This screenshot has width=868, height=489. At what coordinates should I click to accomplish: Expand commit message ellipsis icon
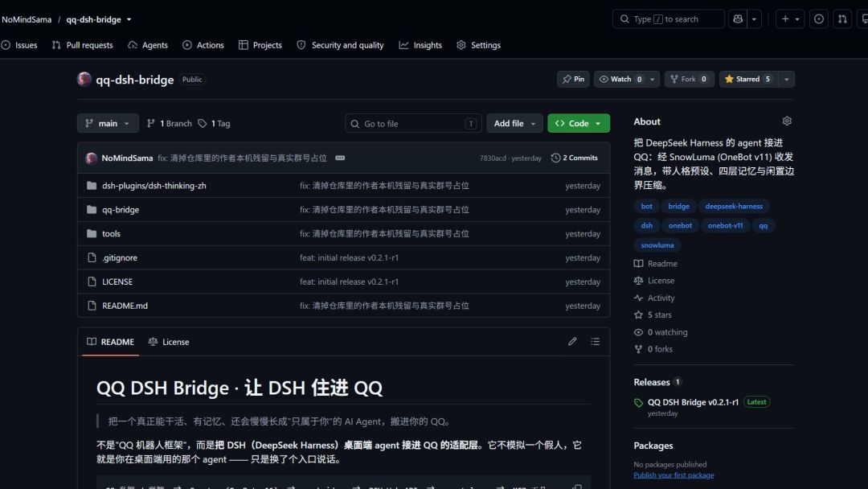340,158
